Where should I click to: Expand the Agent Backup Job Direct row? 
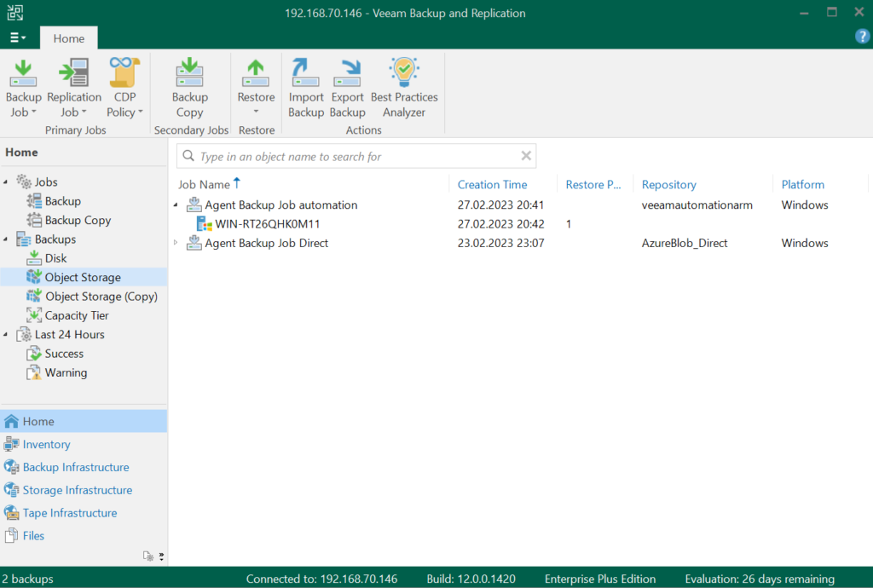pyautogui.click(x=176, y=243)
